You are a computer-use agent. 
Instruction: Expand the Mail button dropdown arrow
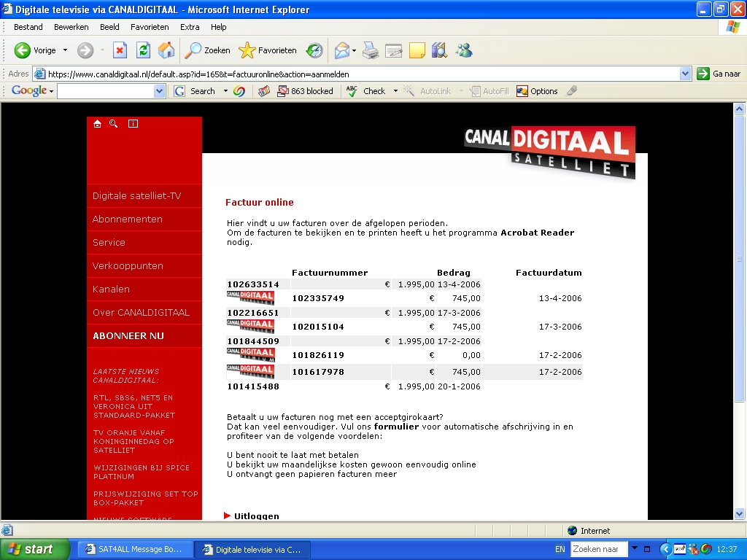tap(354, 50)
